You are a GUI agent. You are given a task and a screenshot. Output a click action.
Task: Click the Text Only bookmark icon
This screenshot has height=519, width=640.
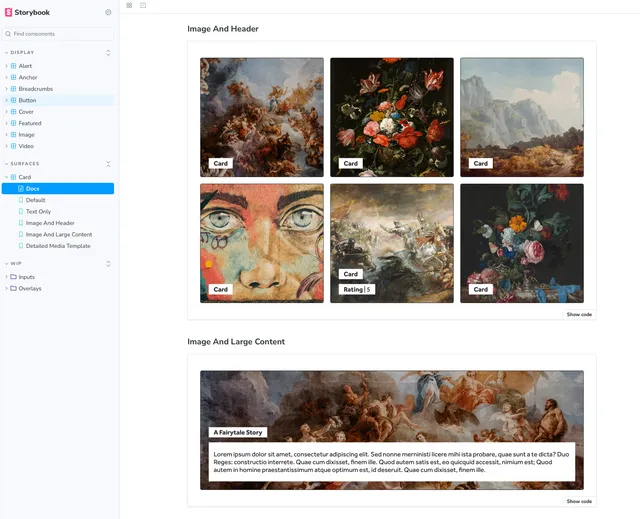pyautogui.click(x=21, y=211)
